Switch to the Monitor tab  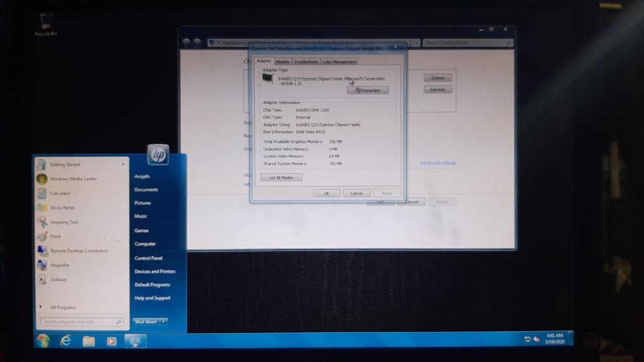pyautogui.click(x=282, y=61)
